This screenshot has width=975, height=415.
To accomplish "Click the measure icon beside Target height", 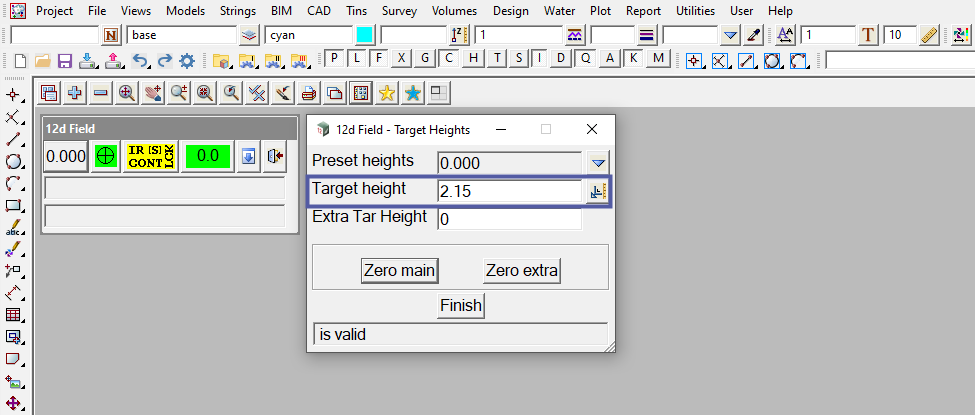I will click(x=598, y=190).
